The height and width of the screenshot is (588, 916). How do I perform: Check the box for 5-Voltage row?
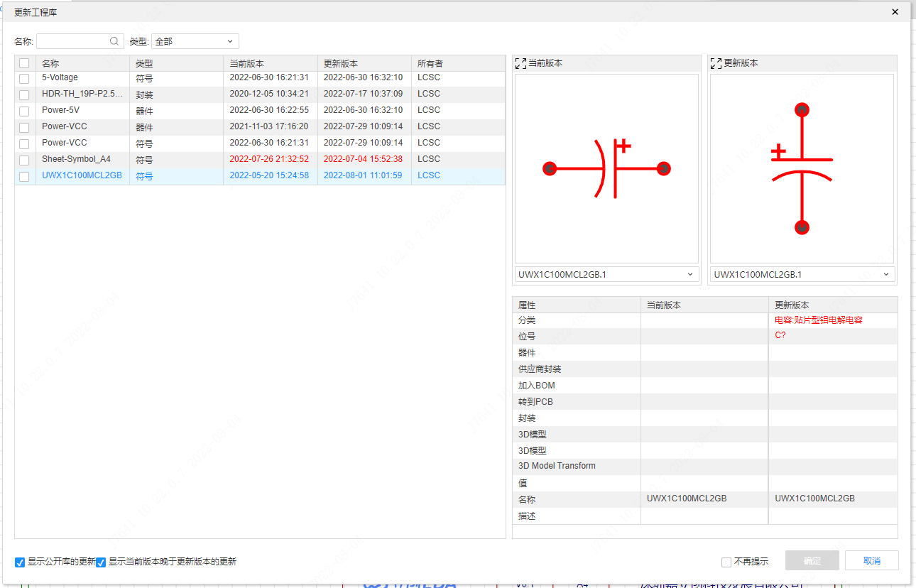24,78
